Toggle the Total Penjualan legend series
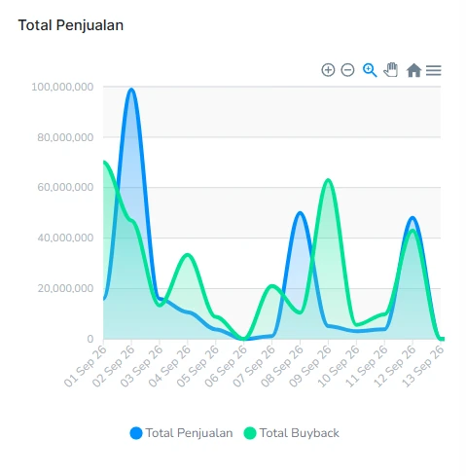Image resolution: width=466 pixels, height=476 pixels. (x=181, y=433)
